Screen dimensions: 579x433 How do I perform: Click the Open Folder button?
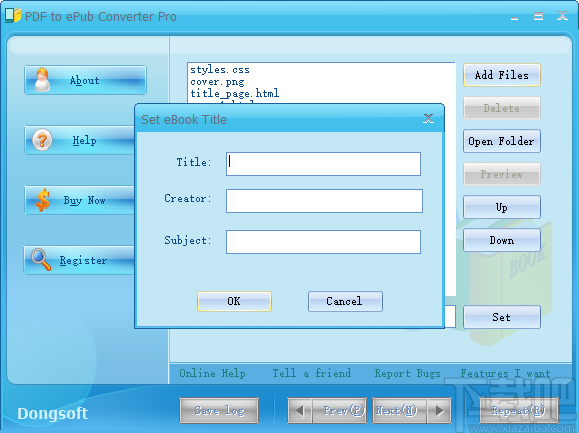(502, 141)
